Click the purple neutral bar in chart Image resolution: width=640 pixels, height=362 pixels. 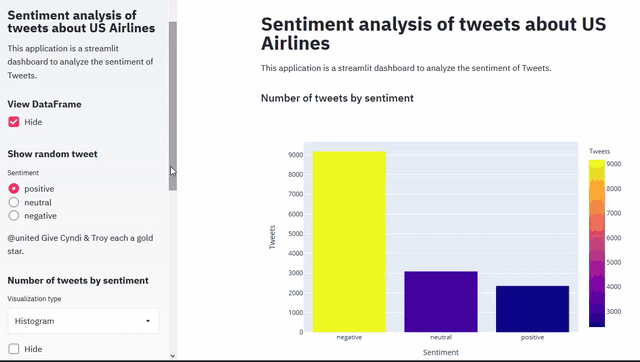click(x=441, y=302)
